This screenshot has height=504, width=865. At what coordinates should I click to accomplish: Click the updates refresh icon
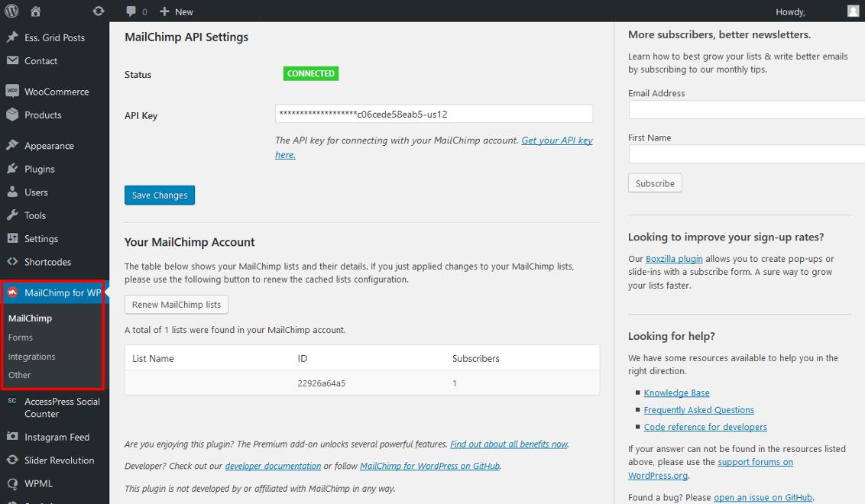[98, 11]
